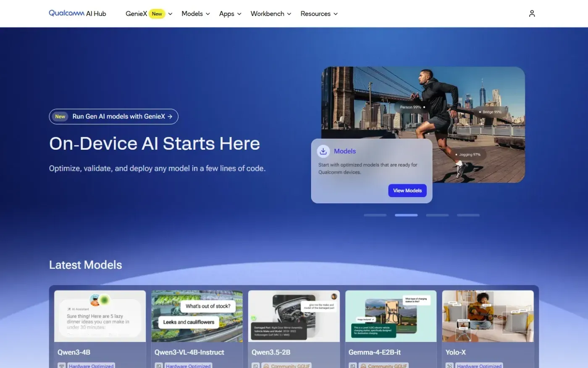Click the Qualcomm AI Hub logo
This screenshot has height=368, width=588.
point(77,13)
